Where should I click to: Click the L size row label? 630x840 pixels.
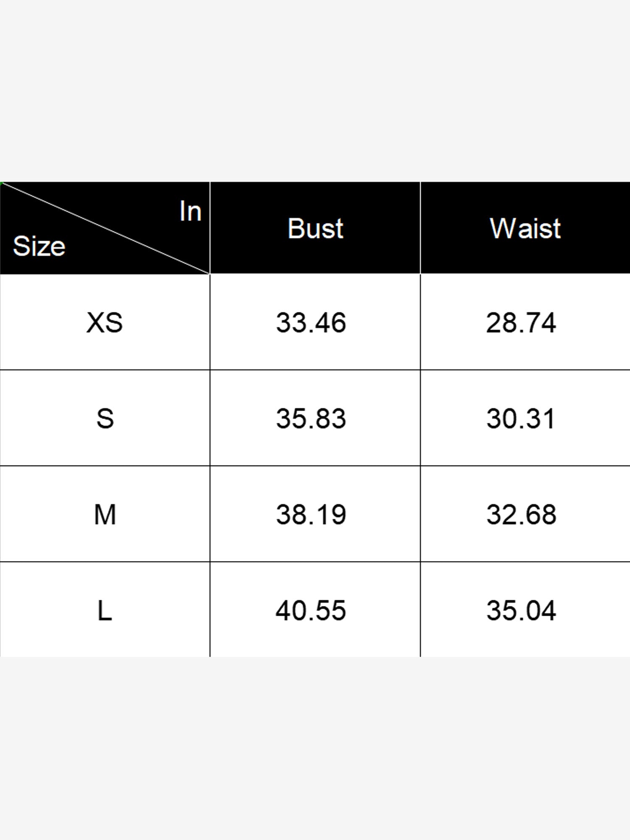(105, 610)
